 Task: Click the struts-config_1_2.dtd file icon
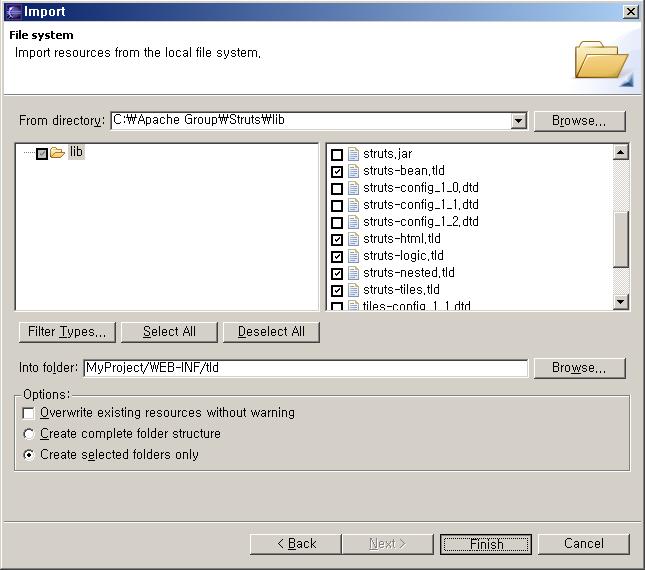[x=353, y=222]
